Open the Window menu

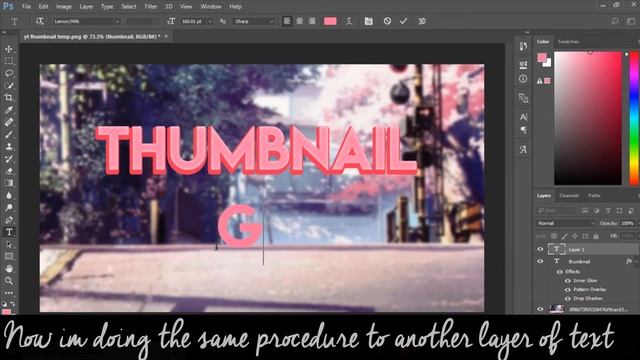coord(211,7)
